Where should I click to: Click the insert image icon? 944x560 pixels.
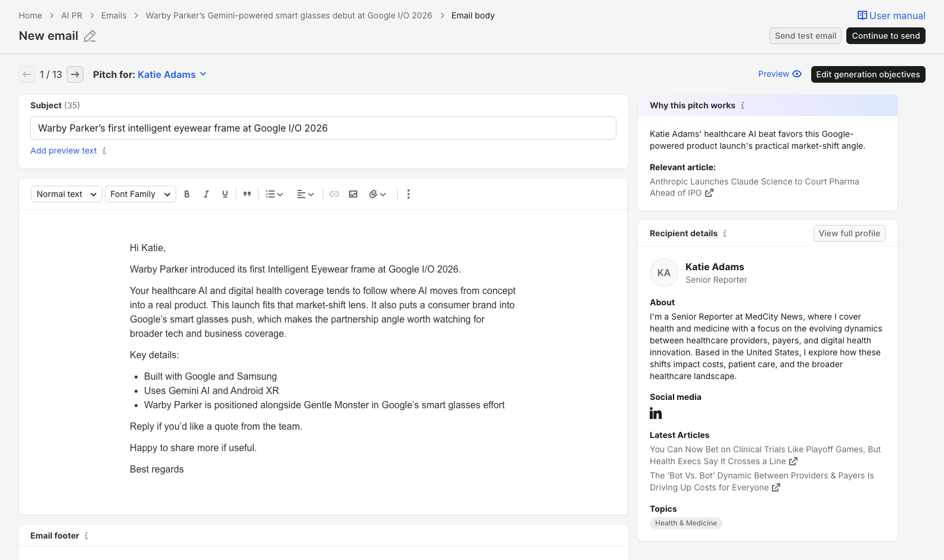[353, 194]
